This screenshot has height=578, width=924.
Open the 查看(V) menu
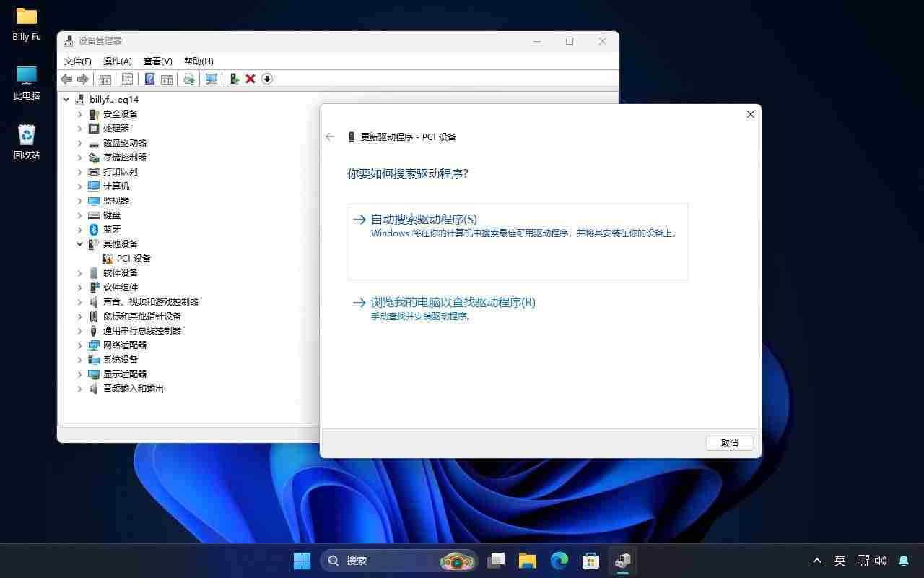pyautogui.click(x=157, y=61)
